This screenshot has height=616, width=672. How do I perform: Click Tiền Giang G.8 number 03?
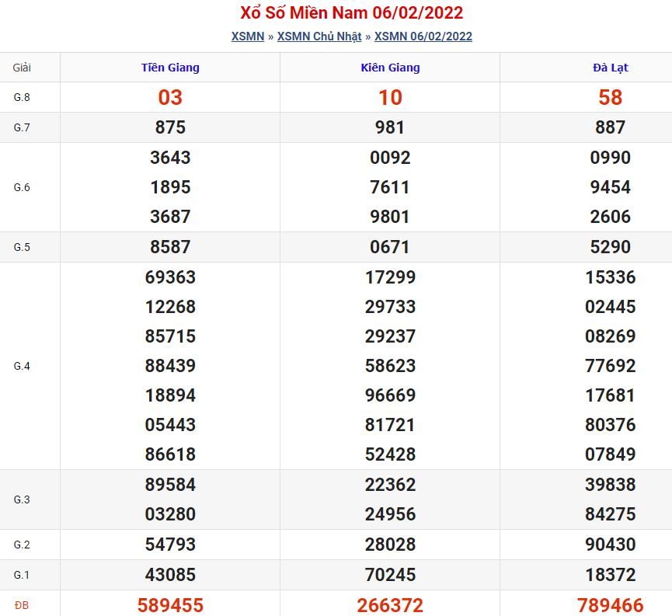pos(170,97)
